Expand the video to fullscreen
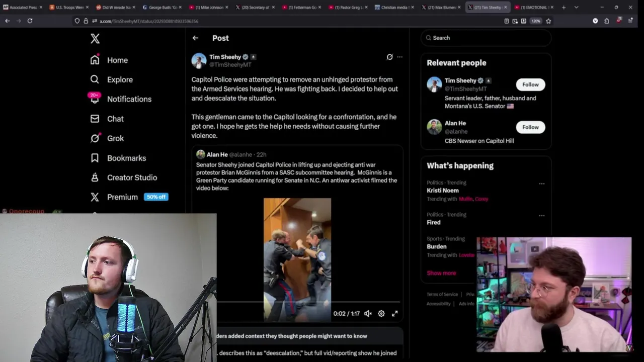The image size is (644, 362). [395, 313]
